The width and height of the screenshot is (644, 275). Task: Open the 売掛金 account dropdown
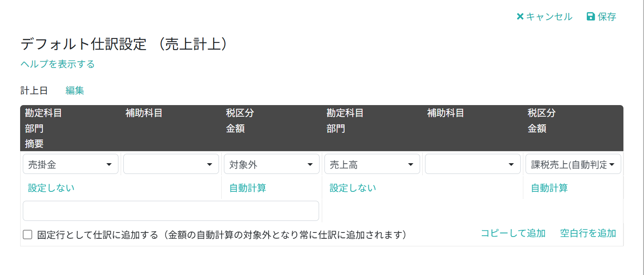click(71, 164)
